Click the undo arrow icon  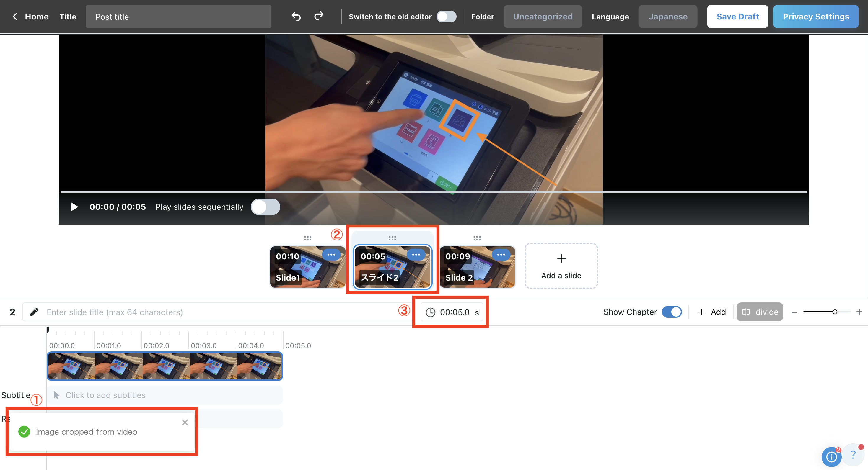(x=296, y=17)
